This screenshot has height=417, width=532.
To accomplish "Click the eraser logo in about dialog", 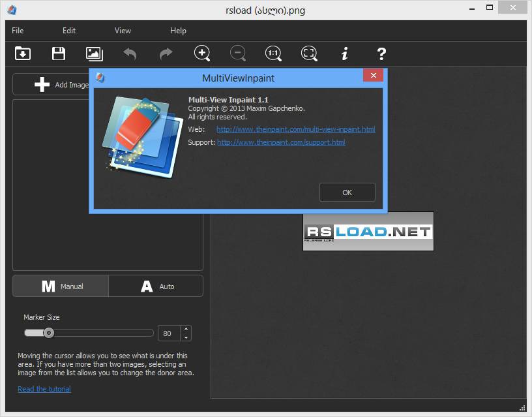I will point(142,137).
